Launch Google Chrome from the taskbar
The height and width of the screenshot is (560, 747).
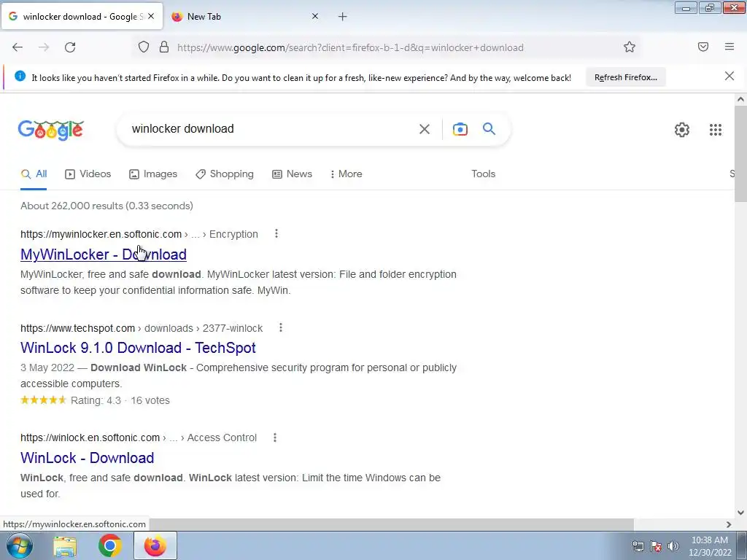tap(109, 546)
